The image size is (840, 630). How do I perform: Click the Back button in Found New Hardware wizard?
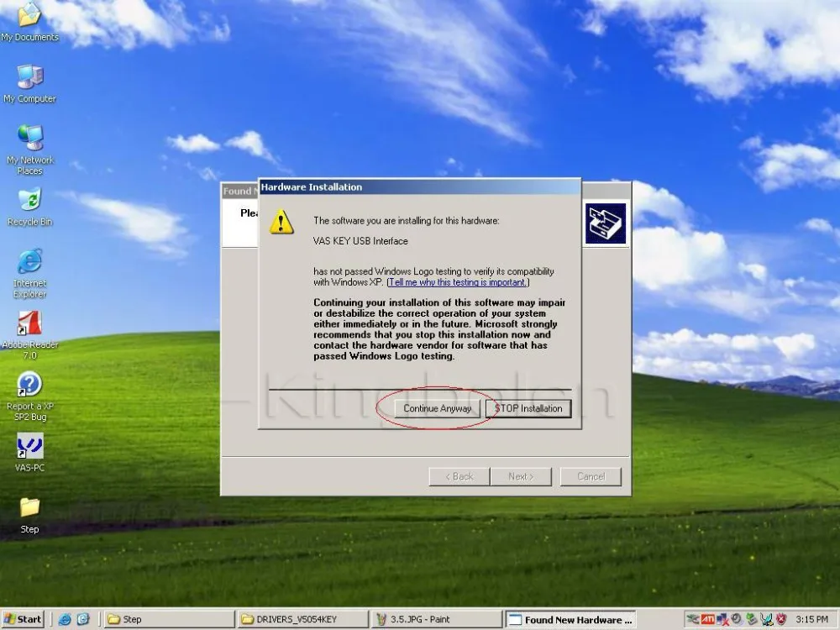[x=459, y=476]
